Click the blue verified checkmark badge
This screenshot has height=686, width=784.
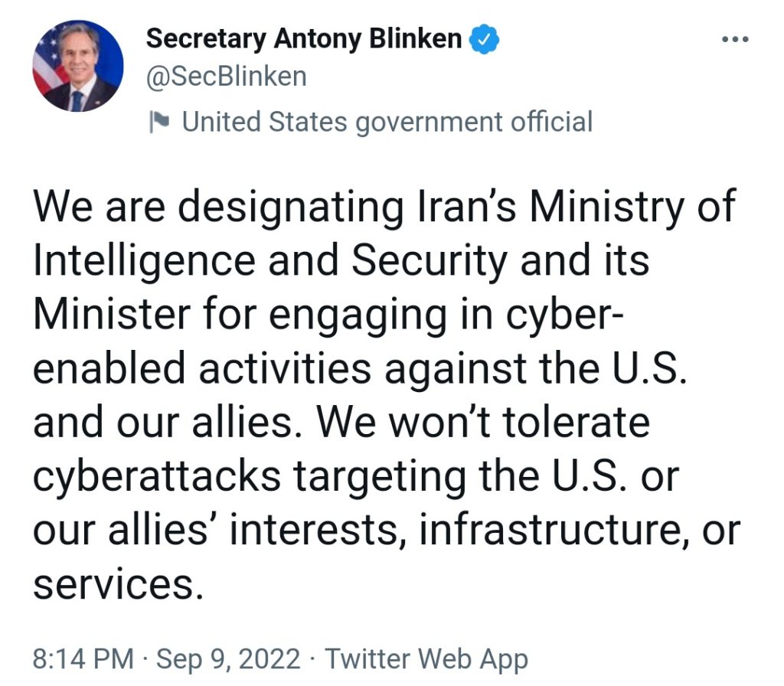tap(484, 38)
